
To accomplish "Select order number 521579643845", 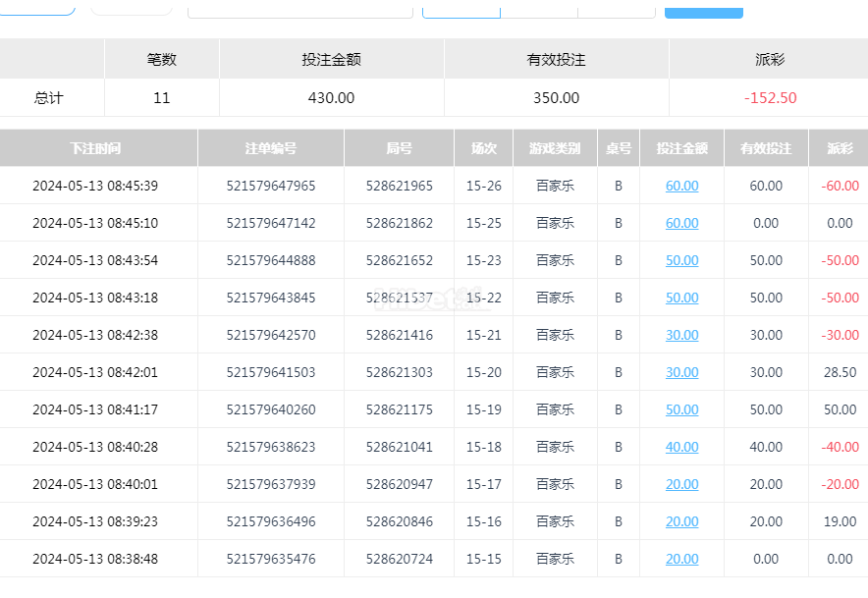I will coord(271,298).
